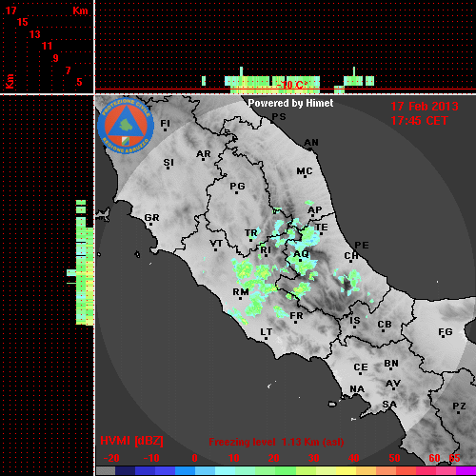Click the 0 dBZ scale label

(194, 458)
